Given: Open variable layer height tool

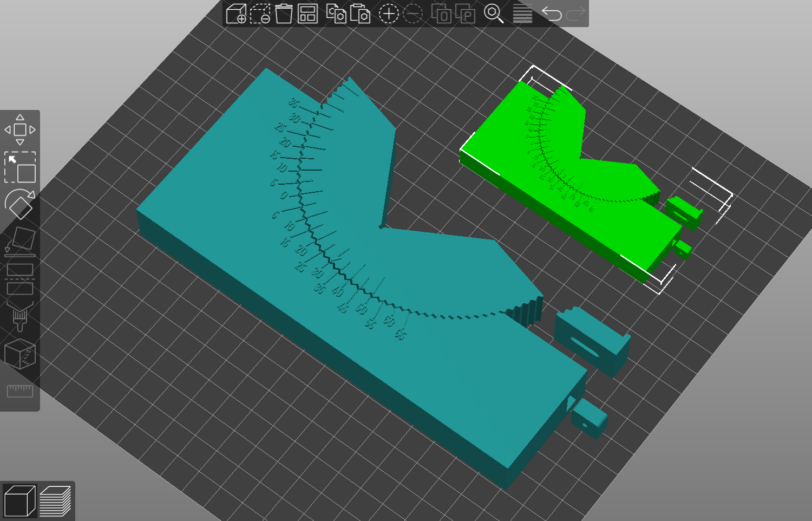Looking at the screenshot, I should [x=522, y=14].
